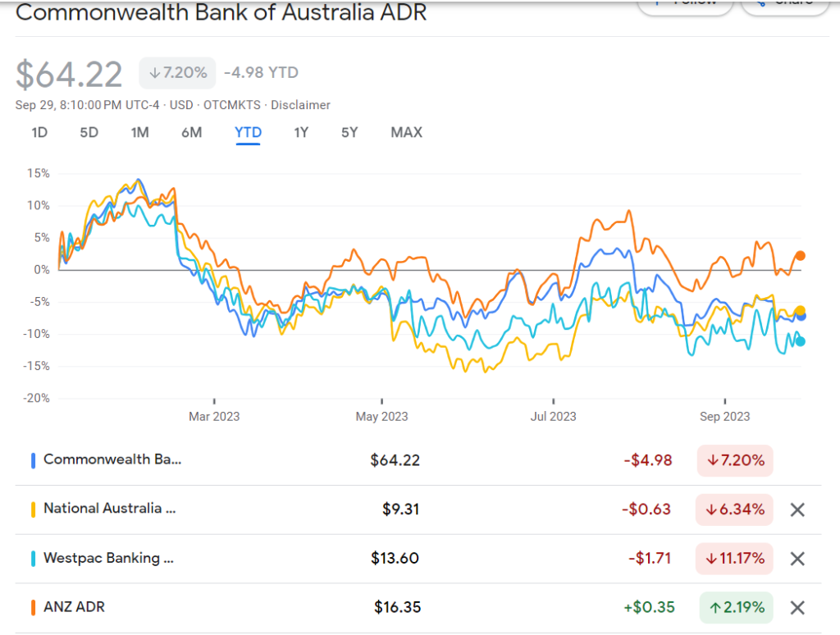Click the 7.20% down badge in header

click(x=178, y=73)
